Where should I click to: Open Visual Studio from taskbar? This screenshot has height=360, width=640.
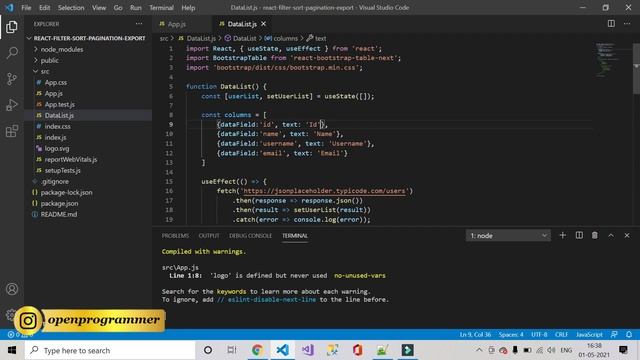(307, 350)
